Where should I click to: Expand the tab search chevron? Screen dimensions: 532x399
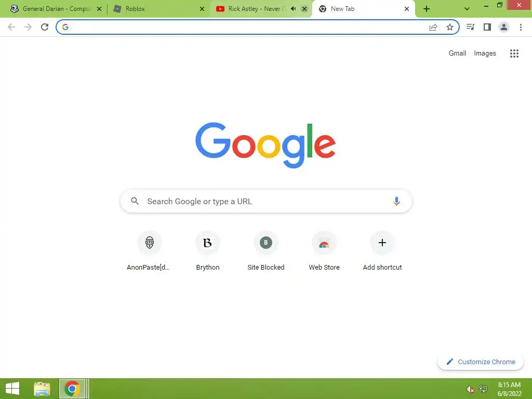tap(467, 9)
